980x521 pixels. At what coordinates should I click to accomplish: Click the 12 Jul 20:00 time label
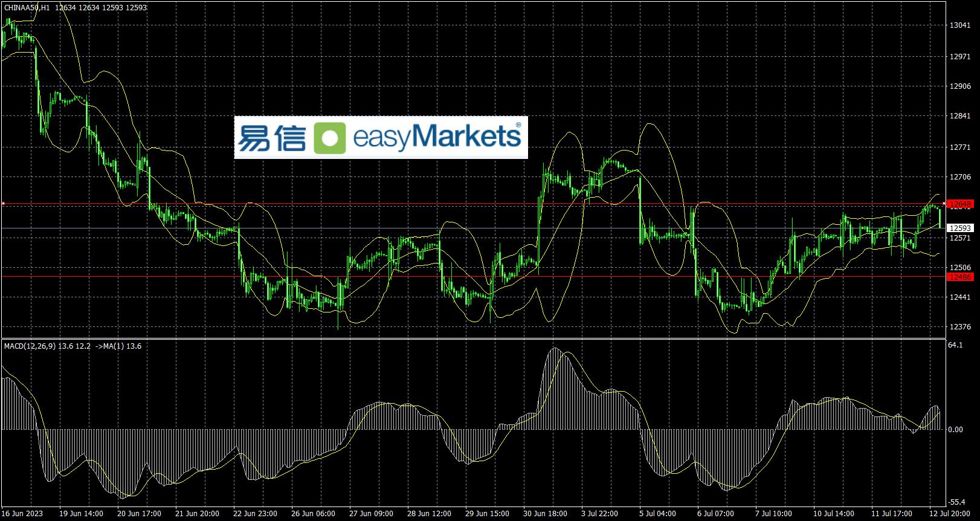(x=950, y=514)
